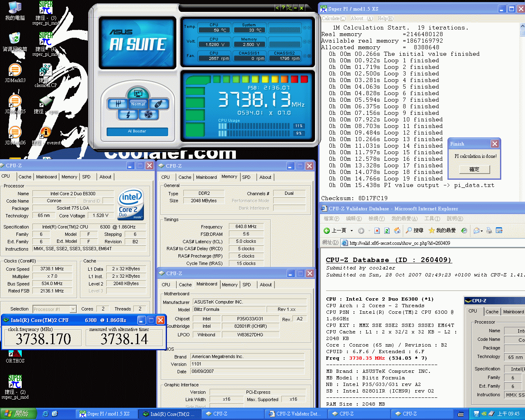Image resolution: width=525 pixels, height=420 pixels.
Task: Switch to Super PI taskbar button
Action: tap(106, 414)
